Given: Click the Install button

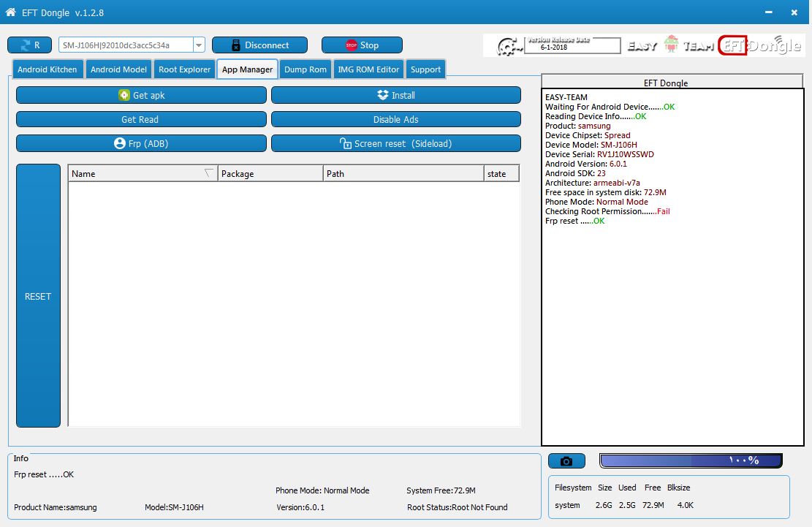Looking at the screenshot, I should pyautogui.click(x=396, y=95).
